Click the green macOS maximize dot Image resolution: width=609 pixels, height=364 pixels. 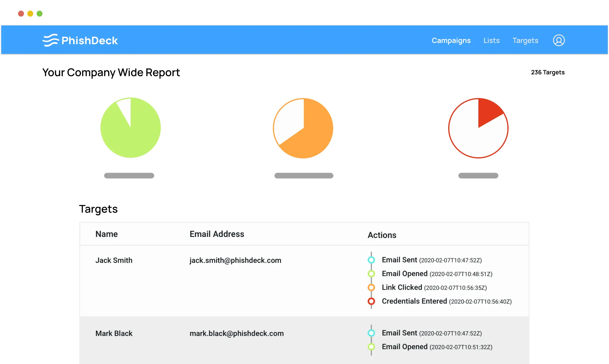tap(39, 14)
